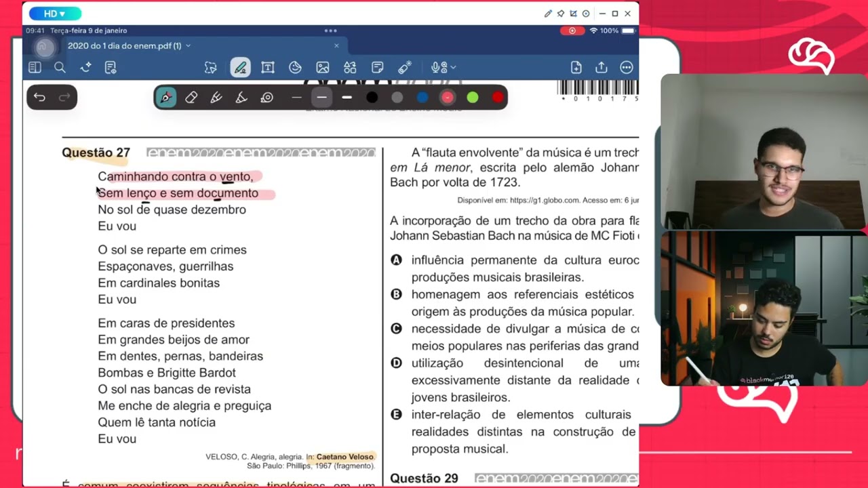Select the fountain pen in pen bar
This screenshot has width=868, height=488.
pyautogui.click(x=165, y=98)
